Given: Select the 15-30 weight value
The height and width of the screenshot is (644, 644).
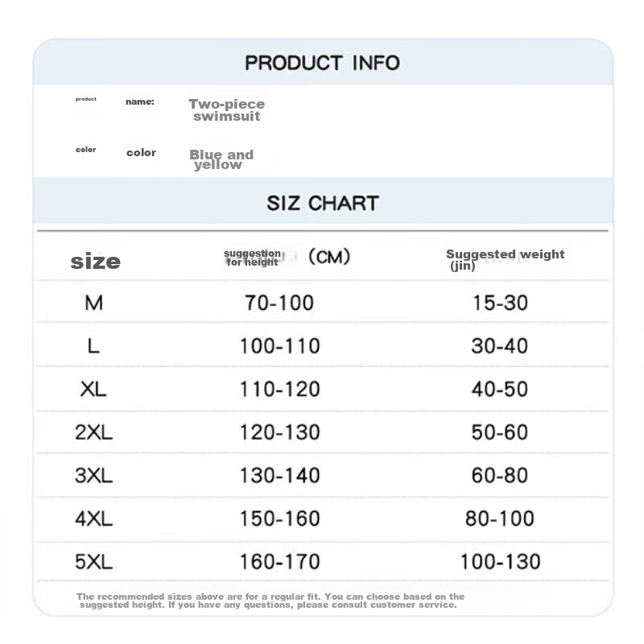Looking at the screenshot, I should tap(500, 303).
